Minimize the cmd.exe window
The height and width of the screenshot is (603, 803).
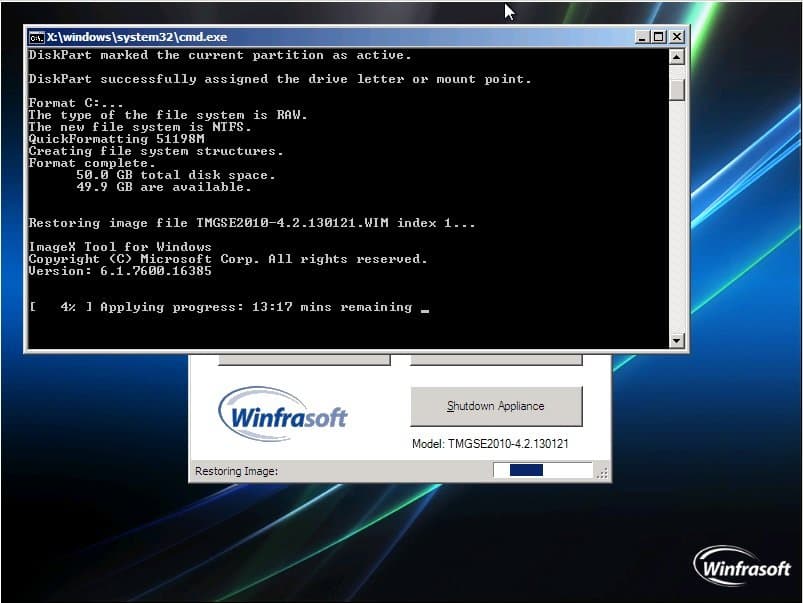coord(642,37)
